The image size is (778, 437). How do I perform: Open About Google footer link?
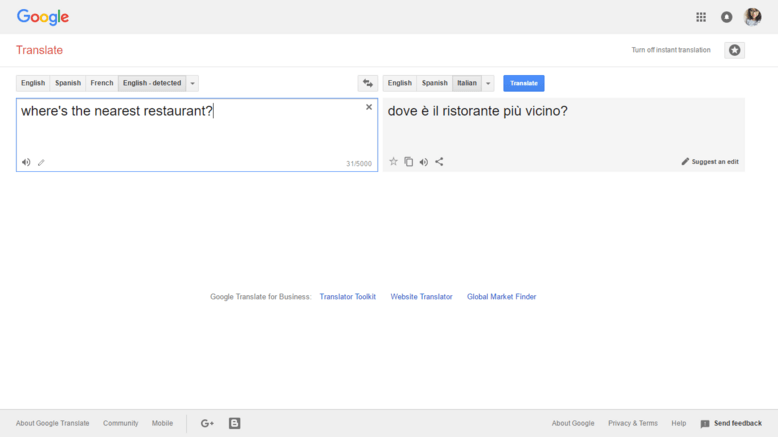[573, 423]
